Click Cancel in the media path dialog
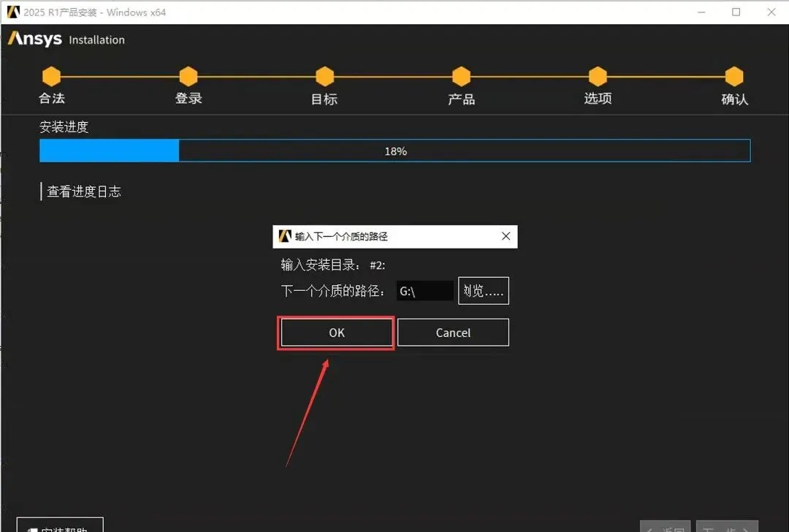Screen dimensions: 789x532 453,332
